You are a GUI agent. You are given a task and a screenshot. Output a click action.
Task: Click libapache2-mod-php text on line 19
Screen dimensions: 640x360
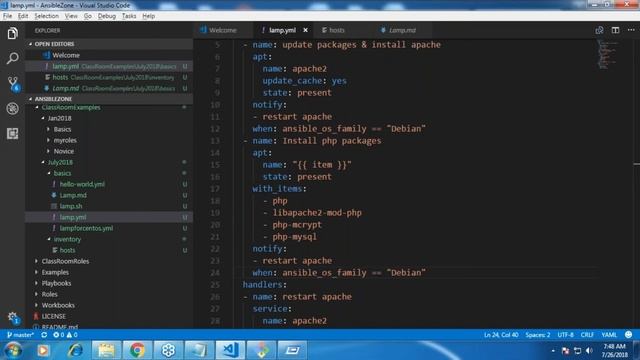[x=317, y=213]
